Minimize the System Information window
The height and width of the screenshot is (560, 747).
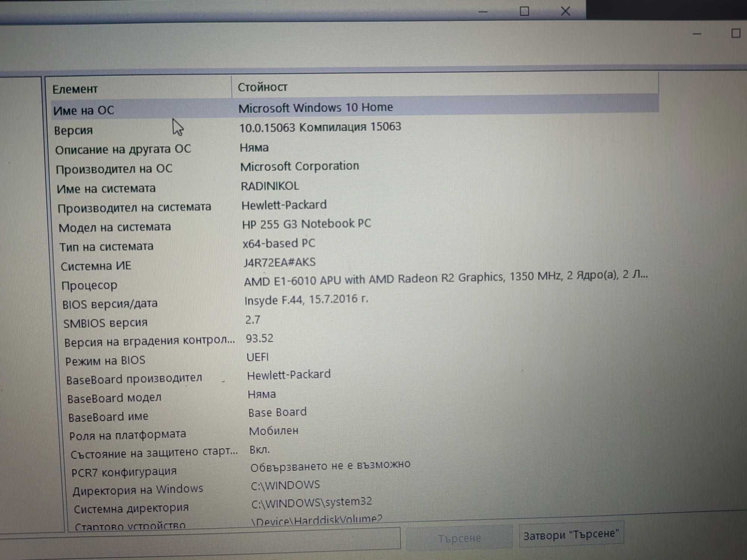483,12
